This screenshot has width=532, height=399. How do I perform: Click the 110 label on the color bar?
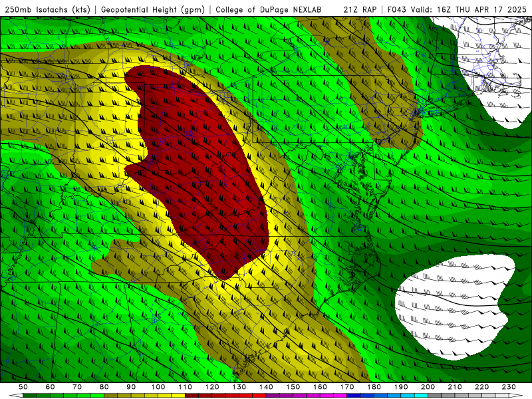pyautogui.click(x=186, y=387)
